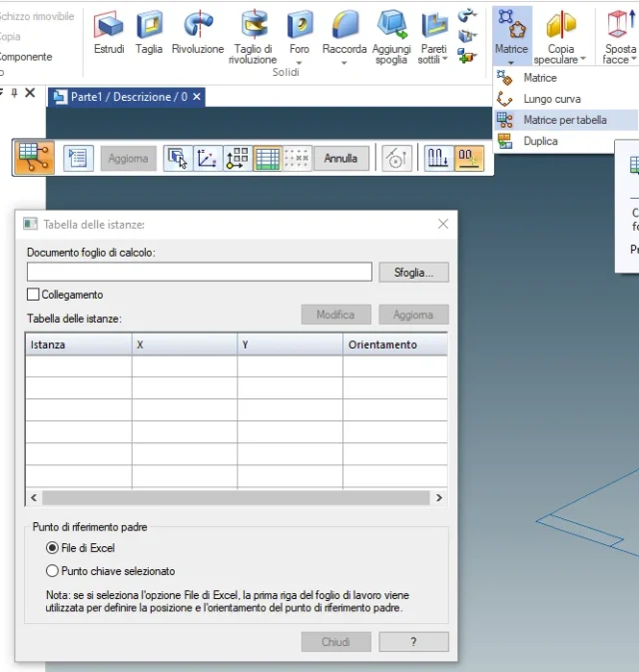
Task: Select the File di Excel radio option
Action: [x=52, y=548]
